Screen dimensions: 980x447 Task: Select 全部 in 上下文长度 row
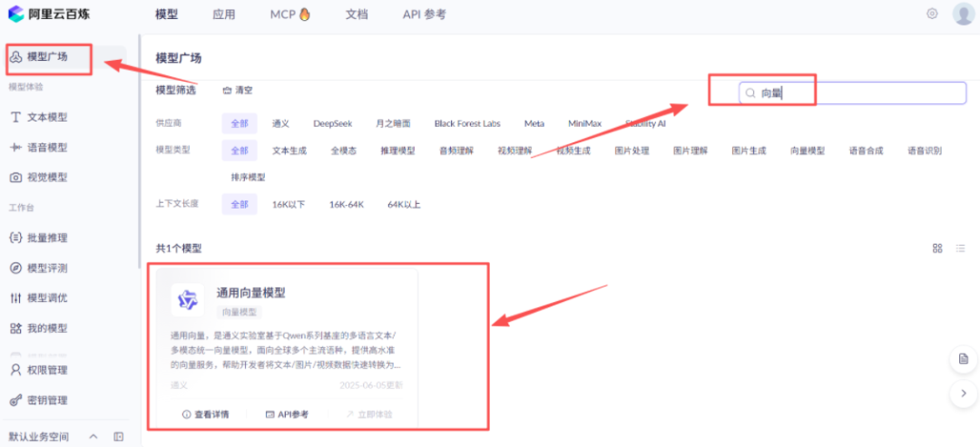click(x=240, y=204)
